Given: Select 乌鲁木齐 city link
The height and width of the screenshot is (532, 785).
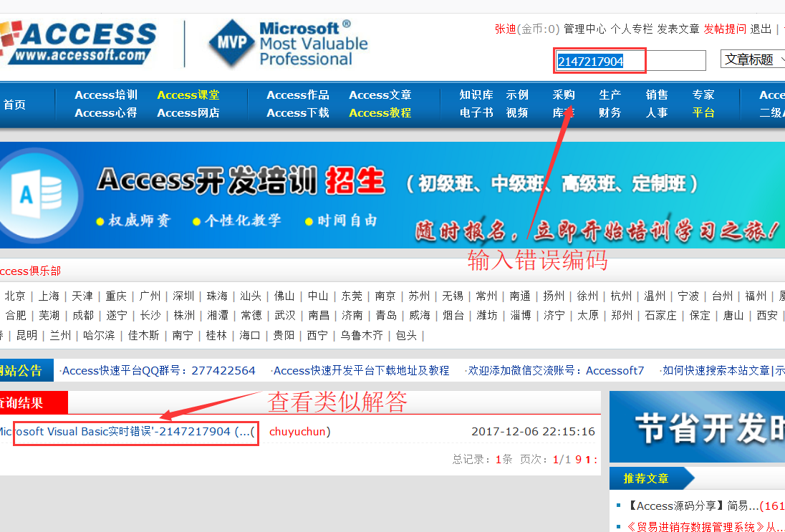Looking at the screenshot, I should tap(362, 335).
